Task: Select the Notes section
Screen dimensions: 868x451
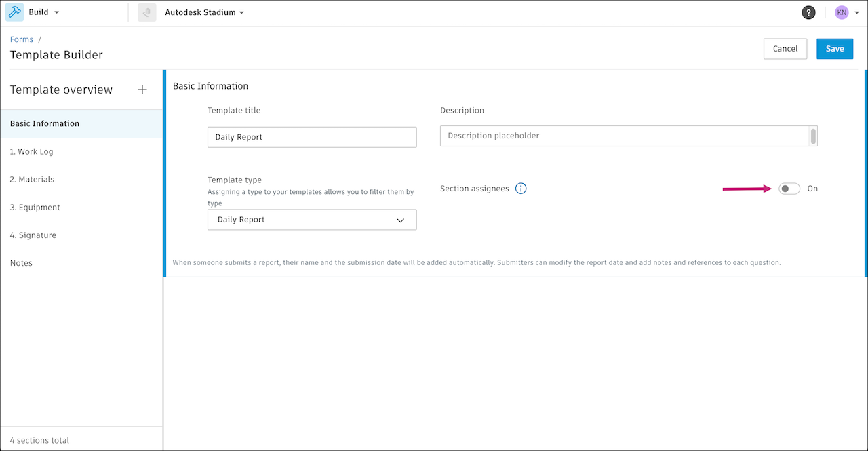Action: click(21, 262)
